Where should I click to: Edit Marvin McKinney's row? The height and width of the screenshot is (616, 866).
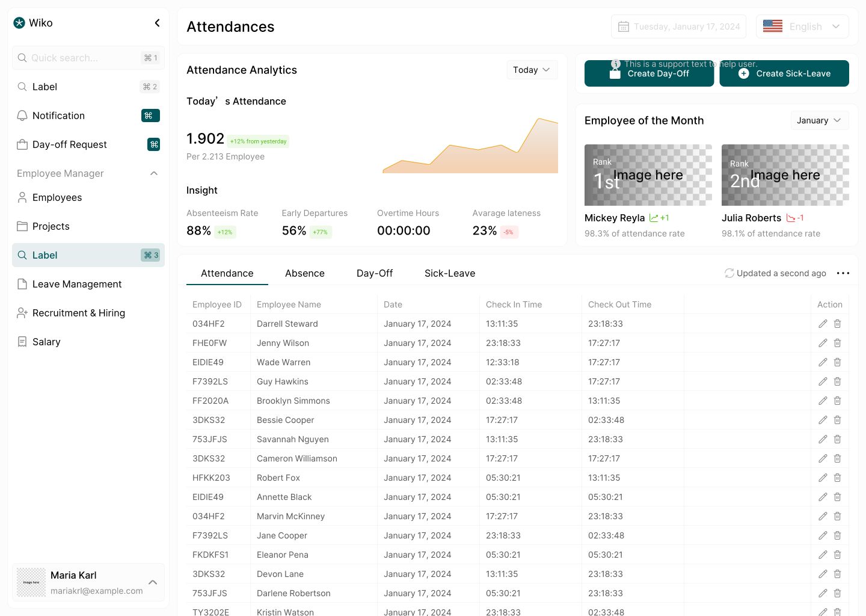click(823, 516)
